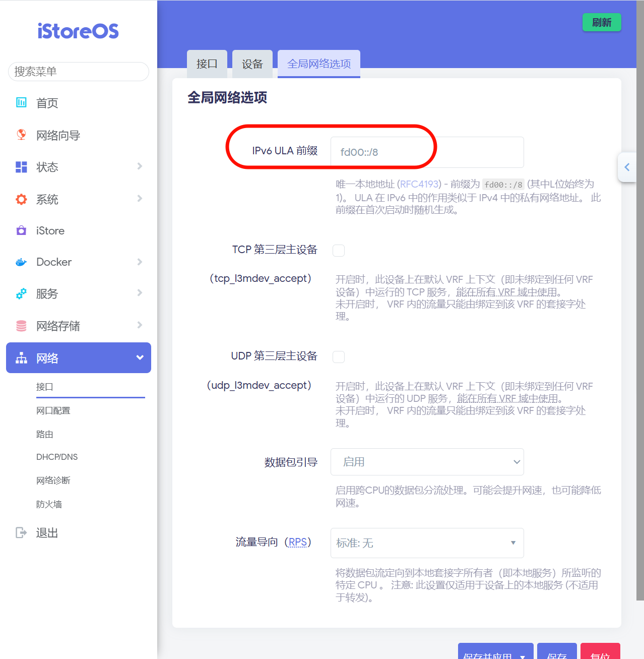This screenshot has height=659, width=644.
Task: Open the RFC4193 link
Action: pos(419,184)
